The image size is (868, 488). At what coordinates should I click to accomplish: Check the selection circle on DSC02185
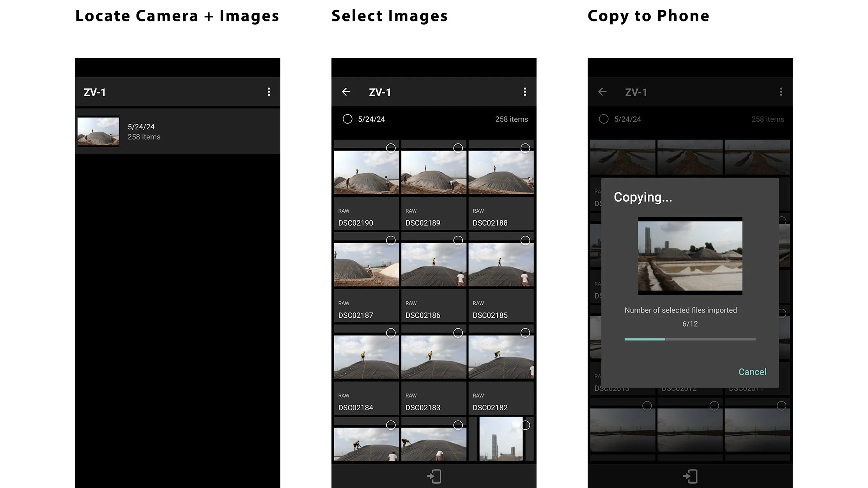[x=525, y=240]
